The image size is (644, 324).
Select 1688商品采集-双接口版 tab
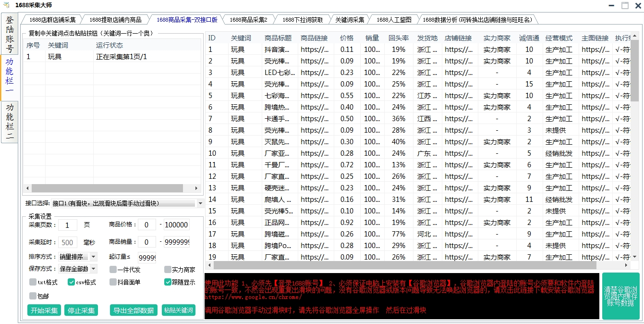(187, 20)
